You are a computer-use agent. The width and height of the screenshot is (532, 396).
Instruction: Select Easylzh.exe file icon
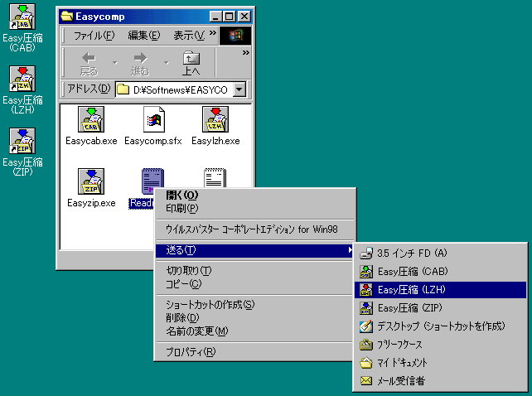pos(215,119)
